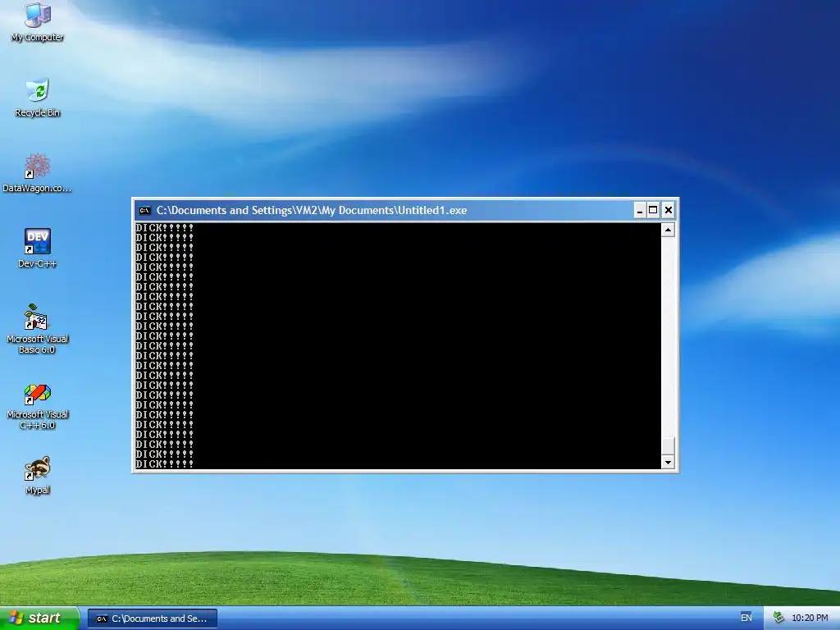
Task: Click the console scrollbar down arrow
Action: point(668,463)
